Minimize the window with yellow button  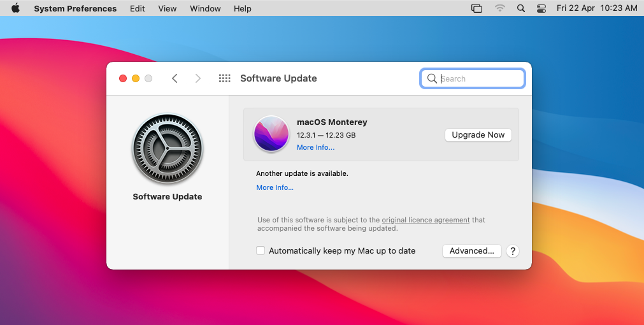(136, 78)
